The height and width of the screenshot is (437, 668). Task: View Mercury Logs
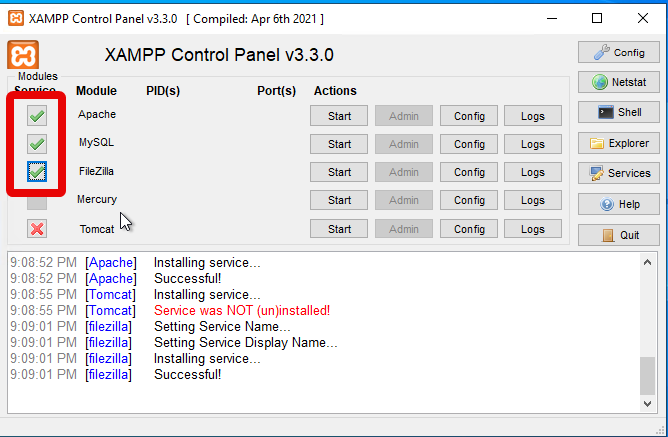(533, 200)
